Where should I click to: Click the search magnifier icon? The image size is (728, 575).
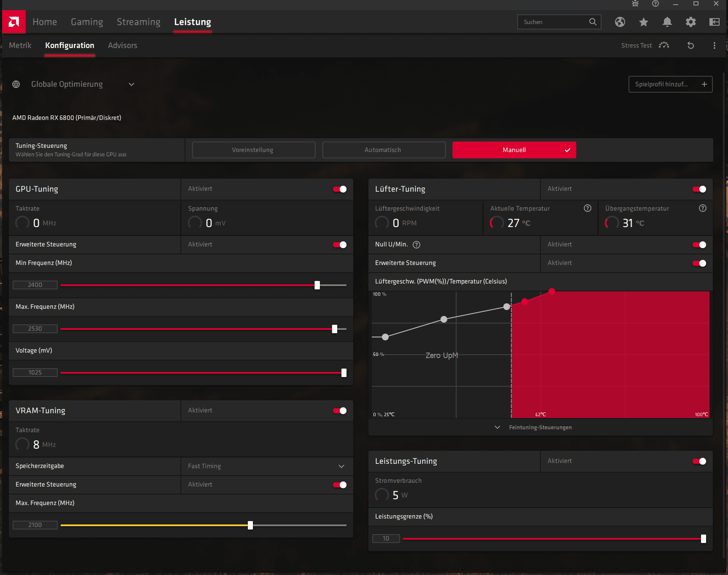(593, 22)
